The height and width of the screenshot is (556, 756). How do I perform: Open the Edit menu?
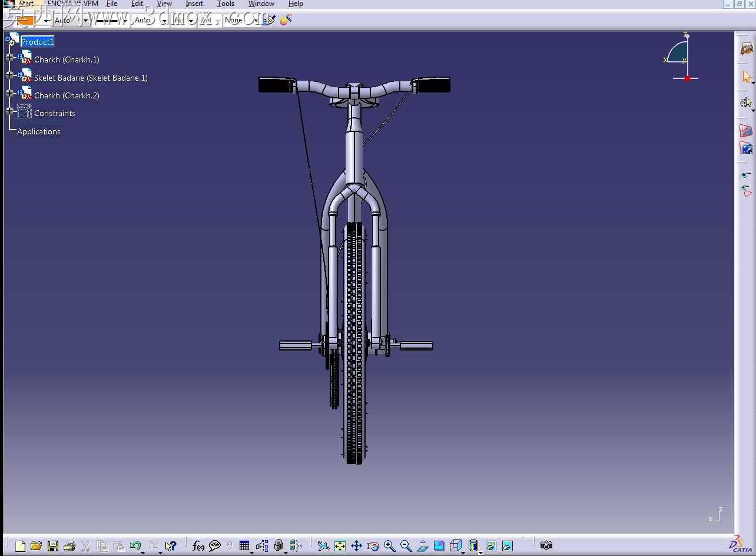click(x=137, y=4)
